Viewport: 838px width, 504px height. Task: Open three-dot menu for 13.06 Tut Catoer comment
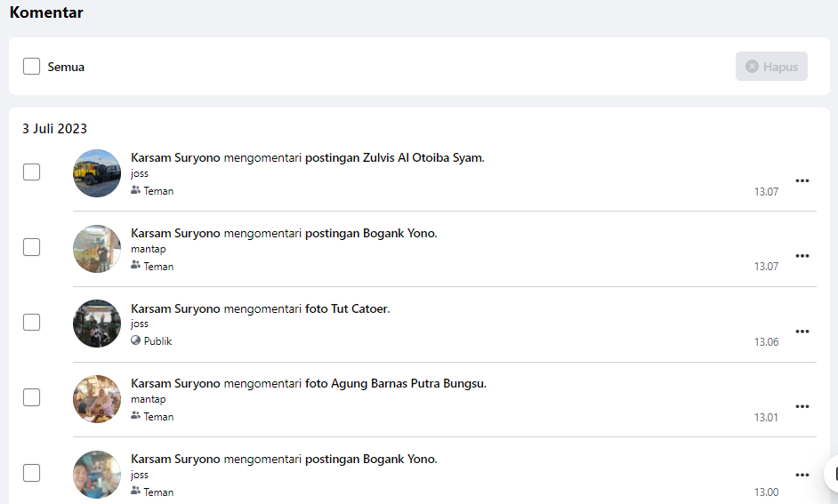click(802, 332)
